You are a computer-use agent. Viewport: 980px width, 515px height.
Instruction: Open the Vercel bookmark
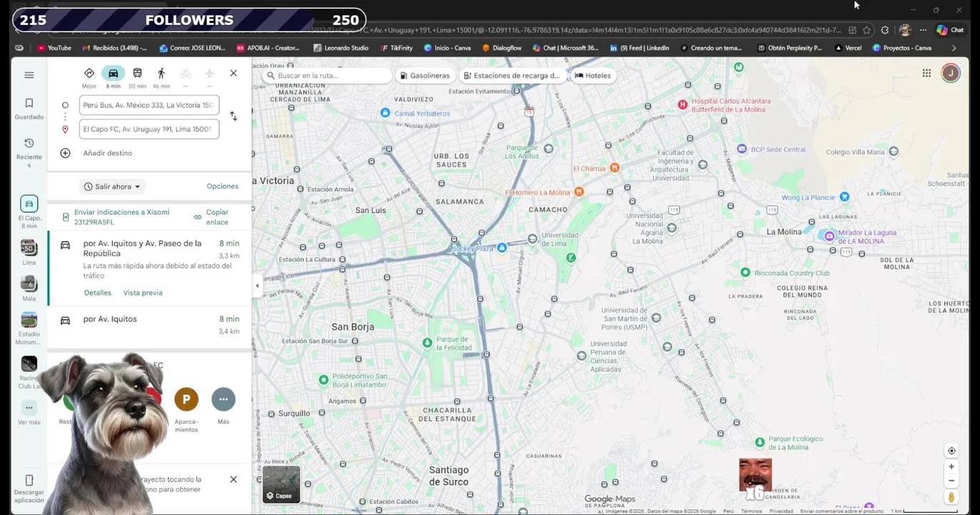pyautogui.click(x=848, y=48)
